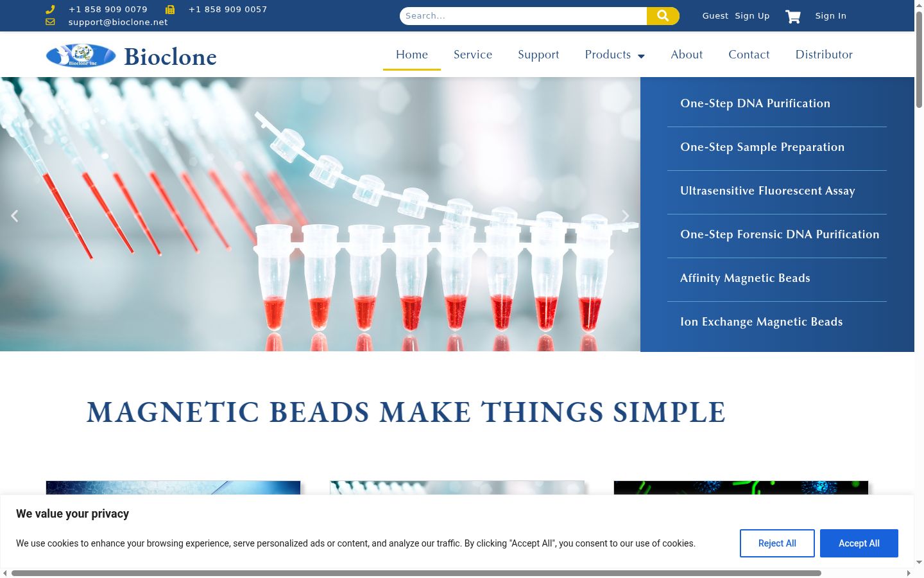Click the phone icon in top bar

coord(50,10)
